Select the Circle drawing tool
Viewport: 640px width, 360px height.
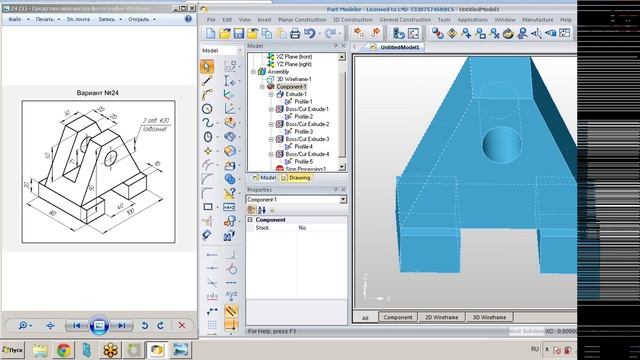click(207, 109)
